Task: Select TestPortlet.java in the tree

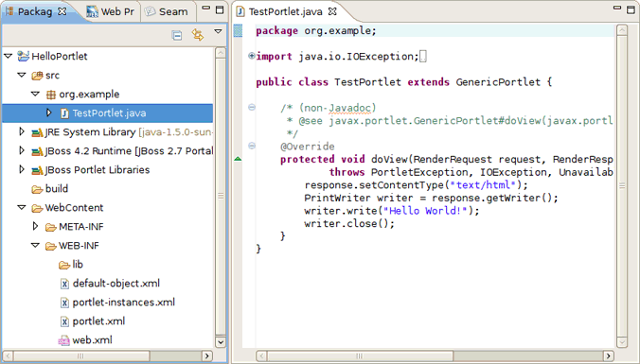Action: coord(109,113)
